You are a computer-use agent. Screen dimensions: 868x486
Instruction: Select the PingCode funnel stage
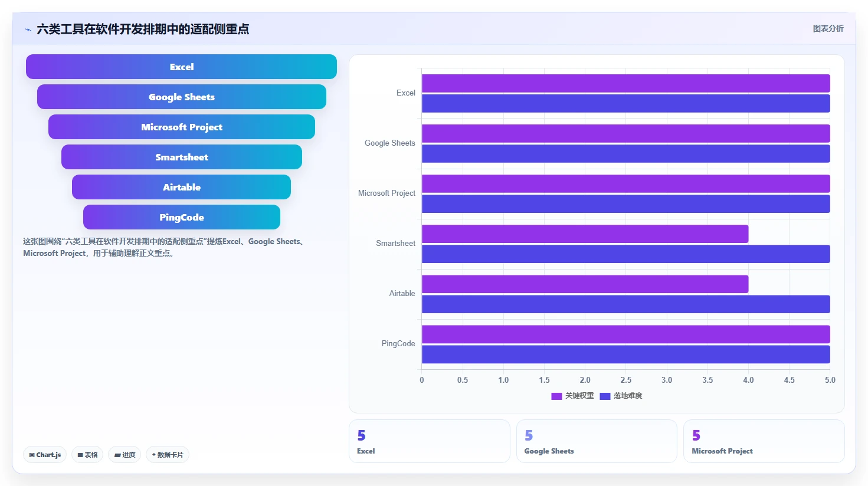[181, 217]
